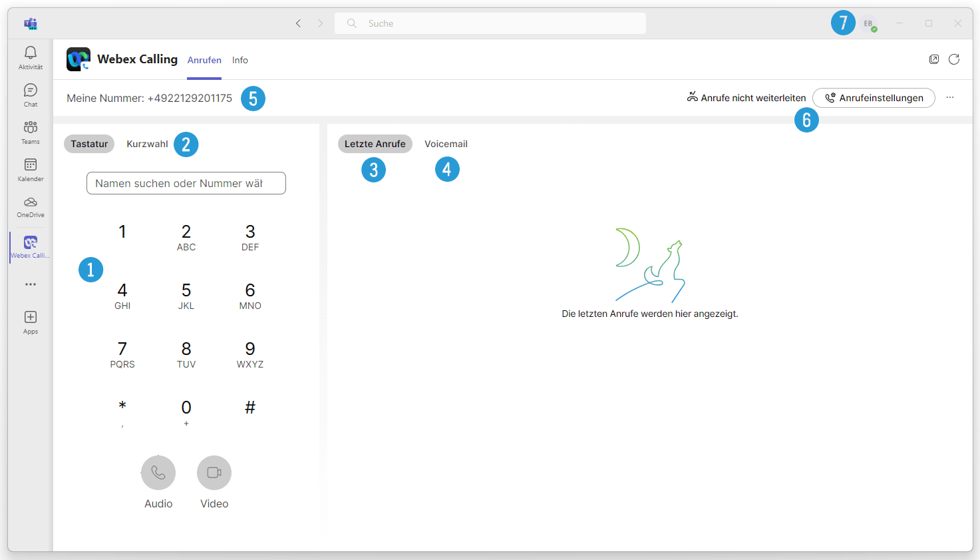Screen dimensions: 980x560
Task: Go forward with the right arrow
Action: (x=320, y=23)
